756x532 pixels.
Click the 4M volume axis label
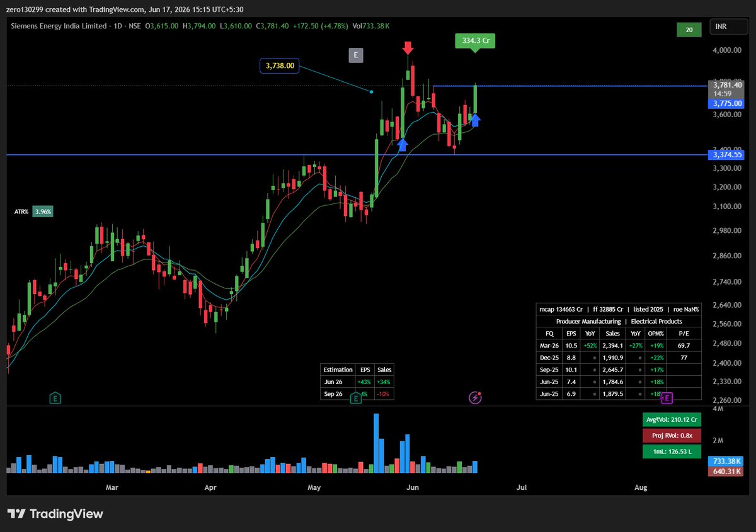[x=718, y=409]
